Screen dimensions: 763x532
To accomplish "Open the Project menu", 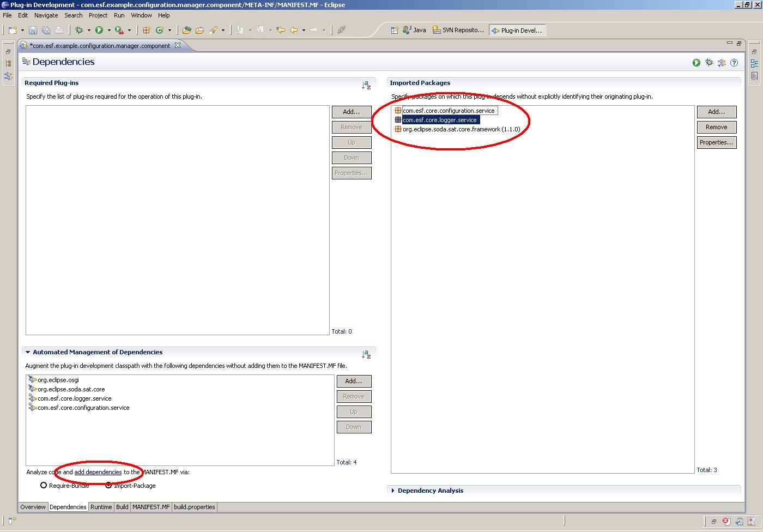I will point(98,15).
